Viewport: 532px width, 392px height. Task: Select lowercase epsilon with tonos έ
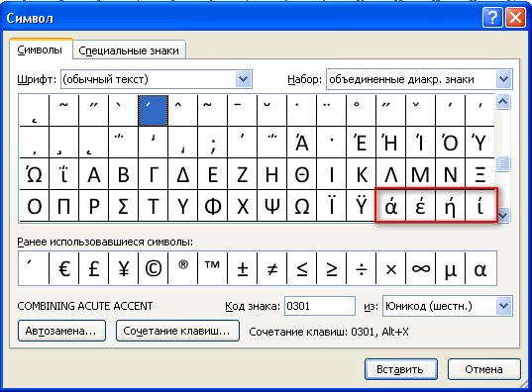click(x=420, y=206)
